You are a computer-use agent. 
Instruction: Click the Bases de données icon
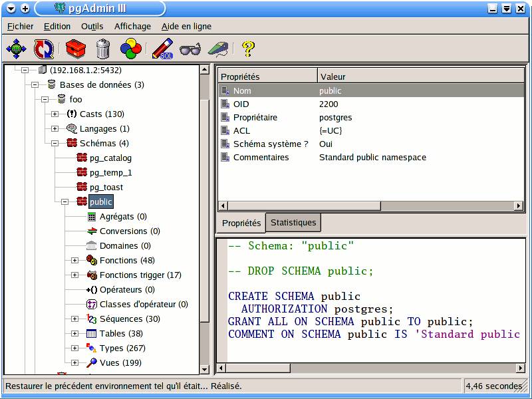tap(52, 84)
